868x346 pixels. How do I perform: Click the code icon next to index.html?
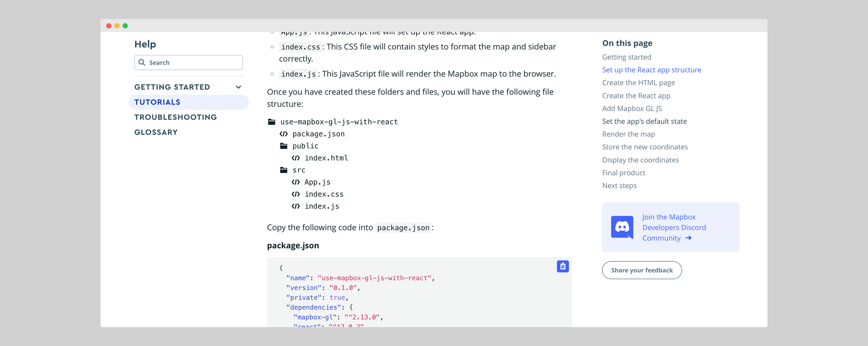[296, 158]
